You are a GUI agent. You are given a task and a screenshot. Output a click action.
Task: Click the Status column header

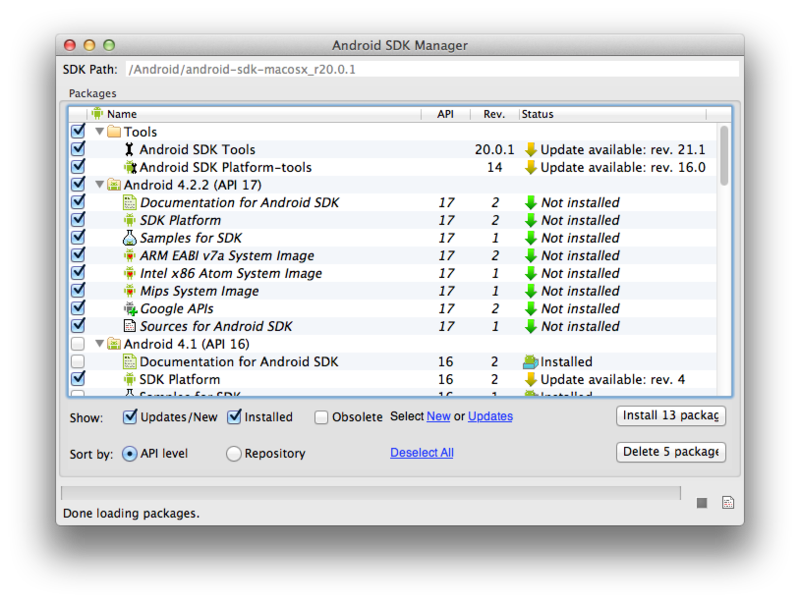pyautogui.click(x=613, y=114)
